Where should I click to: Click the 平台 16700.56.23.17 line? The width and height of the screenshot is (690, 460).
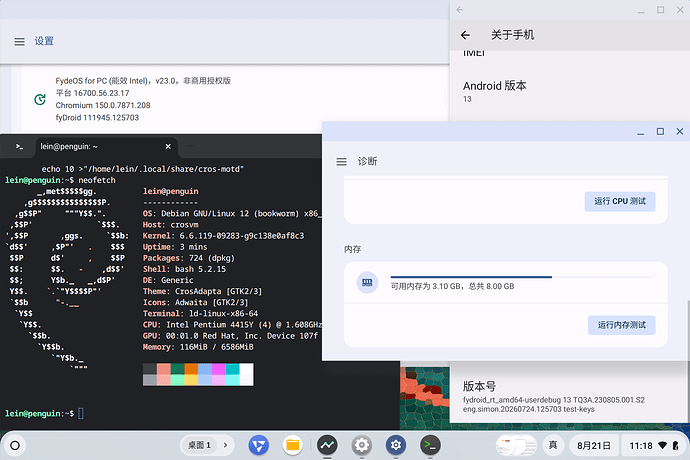(x=92, y=93)
